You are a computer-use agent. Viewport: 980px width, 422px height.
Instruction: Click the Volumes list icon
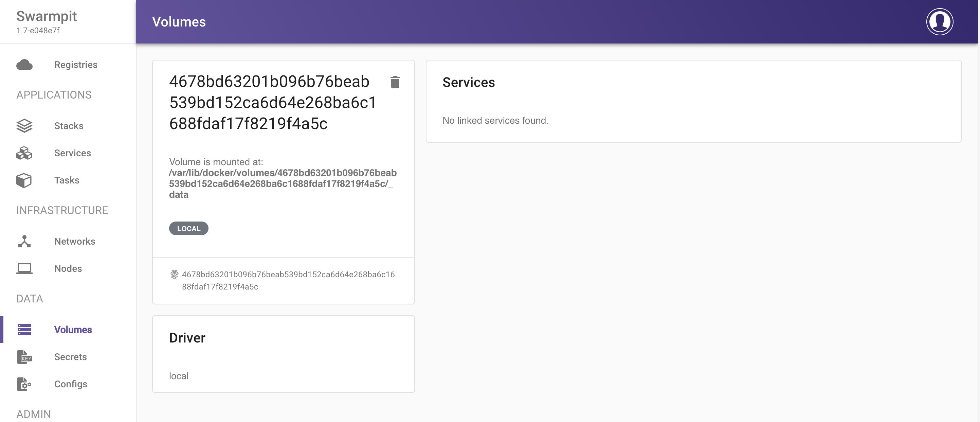click(x=24, y=330)
